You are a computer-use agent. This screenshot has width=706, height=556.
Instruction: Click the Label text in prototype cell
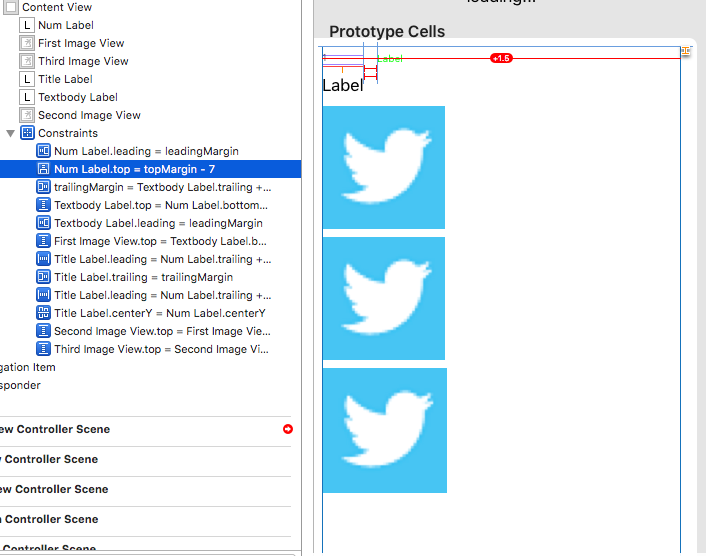pyautogui.click(x=343, y=85)
